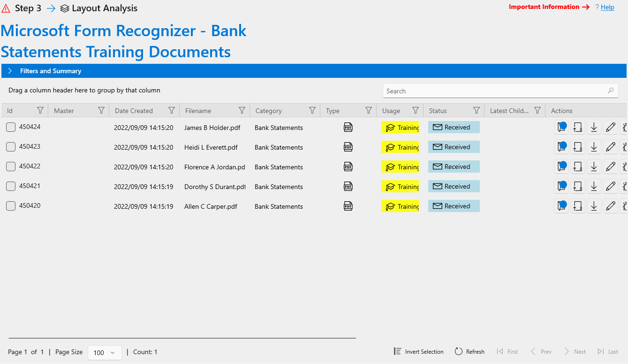628x364 pixels.
Task: Open filter on the Latest Child column
Action: [537, 110]
